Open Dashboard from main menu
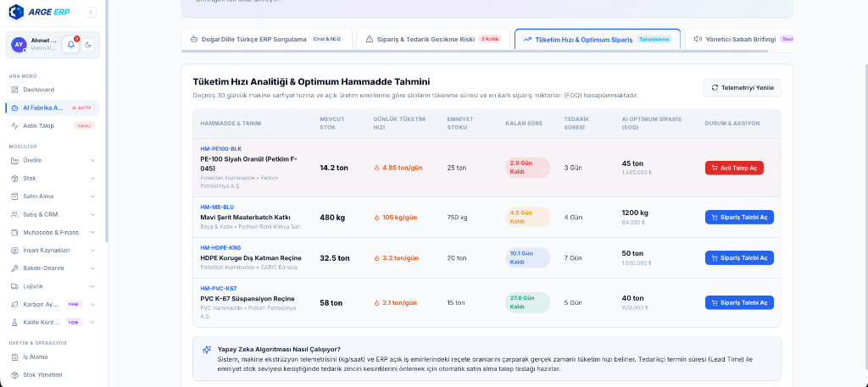This screenshot has width=868, height=387. click(53, 90)
